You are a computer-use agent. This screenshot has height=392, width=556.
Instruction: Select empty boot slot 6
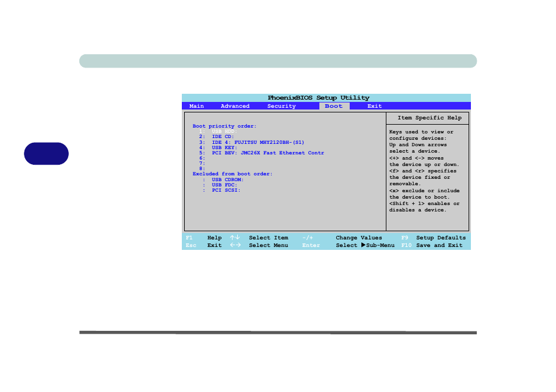202,158
